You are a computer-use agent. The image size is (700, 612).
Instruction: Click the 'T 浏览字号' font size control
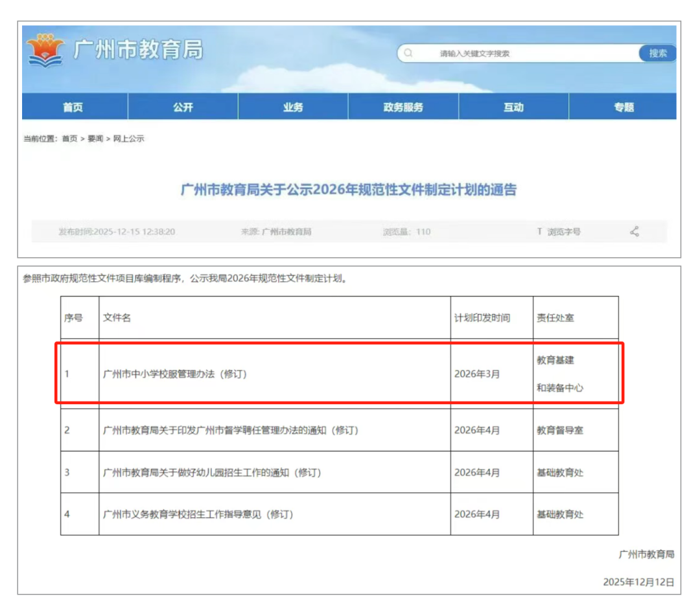[x=557, y=231]
